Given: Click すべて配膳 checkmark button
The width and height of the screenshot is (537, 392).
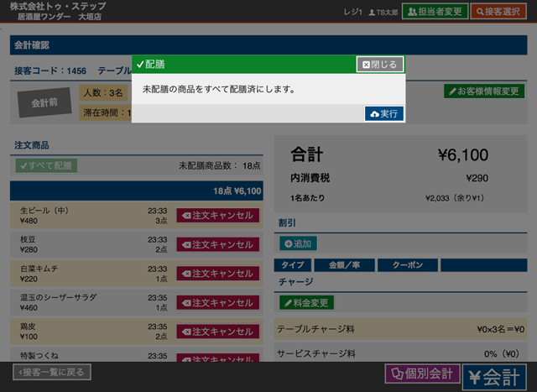Looking at the screenshot, I should (x=46, y=165).
